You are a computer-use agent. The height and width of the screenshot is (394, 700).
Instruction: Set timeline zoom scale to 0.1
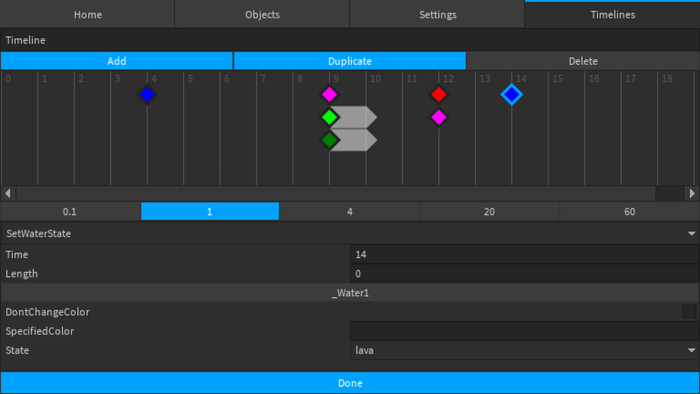point(70,212)
